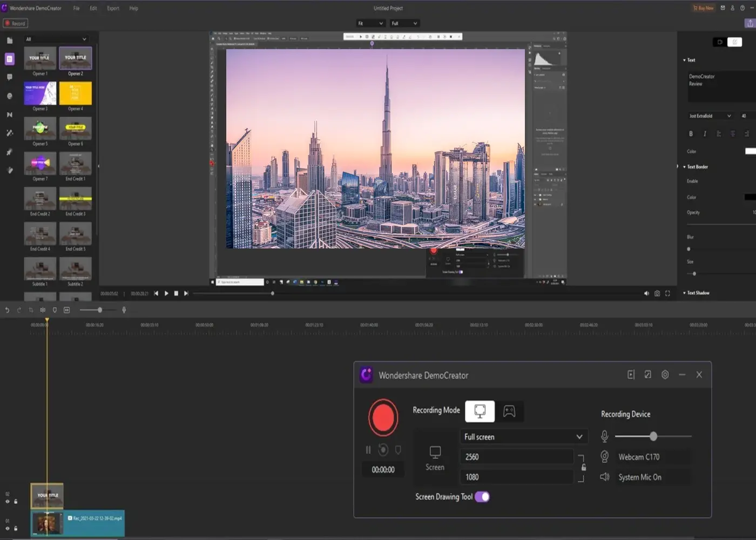This screenshot has width=756, height=540.
Task: Click the red record button in recorder
Action: (x=383, y=417)
